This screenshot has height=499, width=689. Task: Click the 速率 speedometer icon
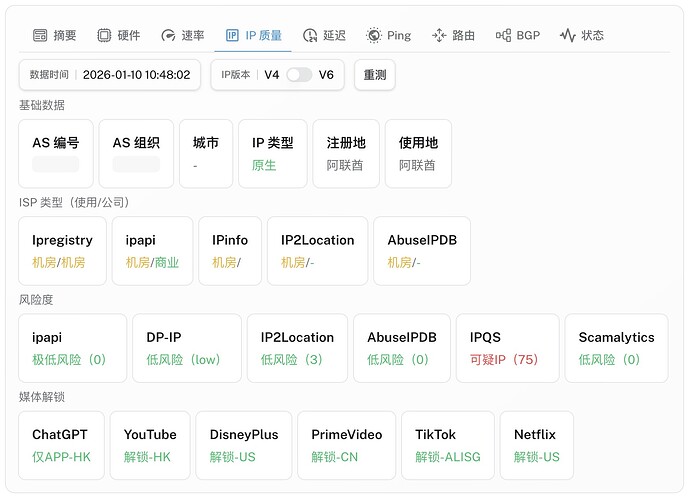(x=168, y=35)
